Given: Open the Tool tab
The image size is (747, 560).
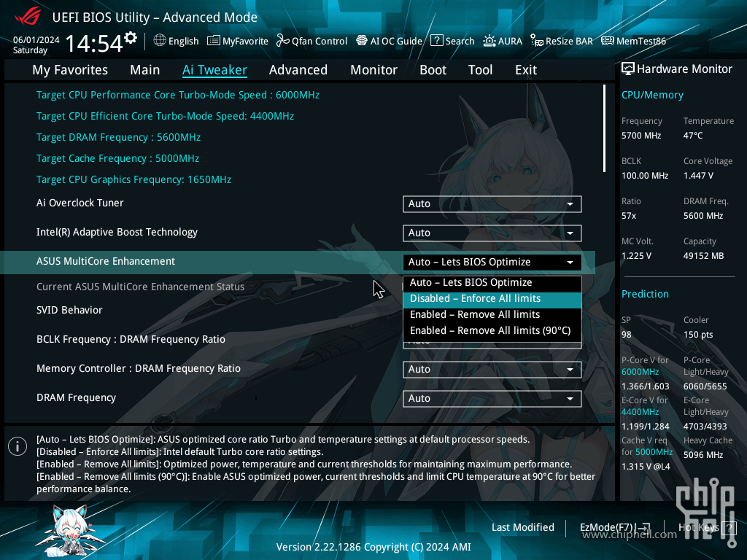Looking at the screenshot, I should [480, 70].
